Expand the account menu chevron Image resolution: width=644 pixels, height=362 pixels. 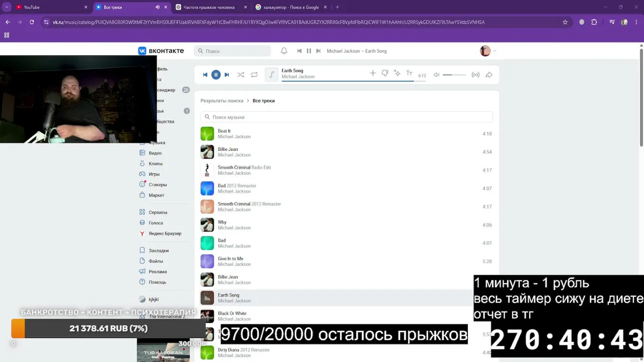point(495,51)
